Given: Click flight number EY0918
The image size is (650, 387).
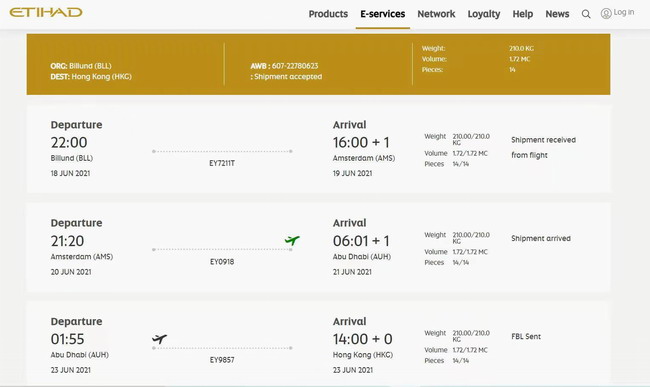Looking at the screenshot, I should (222, 262).
